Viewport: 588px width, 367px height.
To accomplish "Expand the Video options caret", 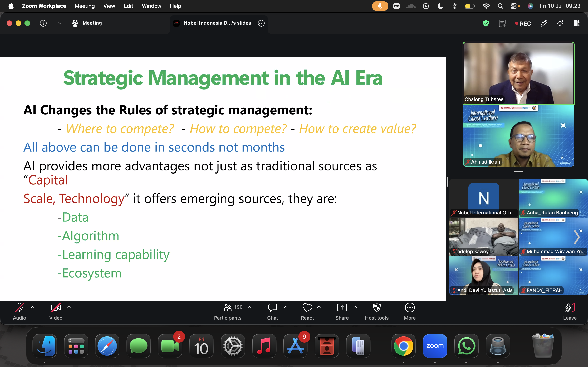I will 69,307.
